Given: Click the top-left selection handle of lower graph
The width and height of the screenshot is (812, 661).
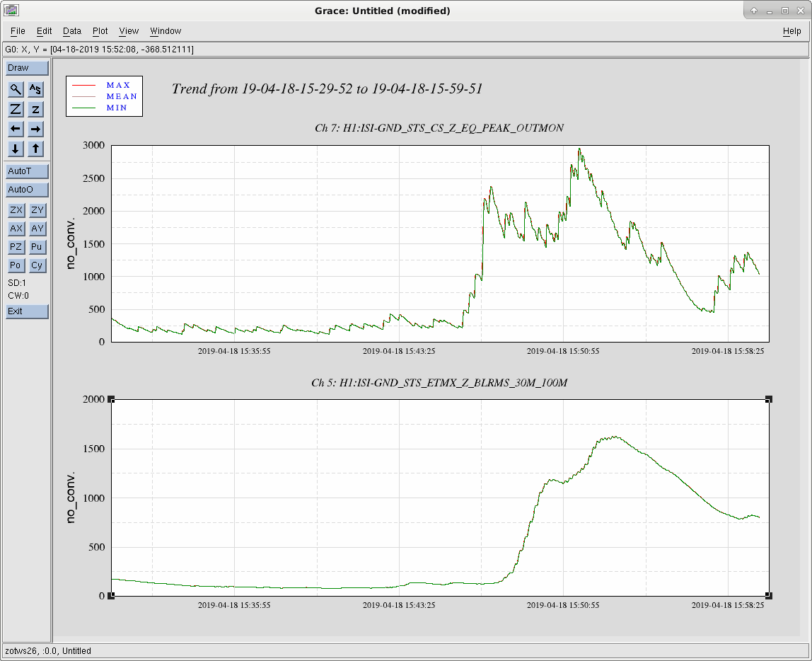Looking at the screenshot, I should [x=111, y=399].
